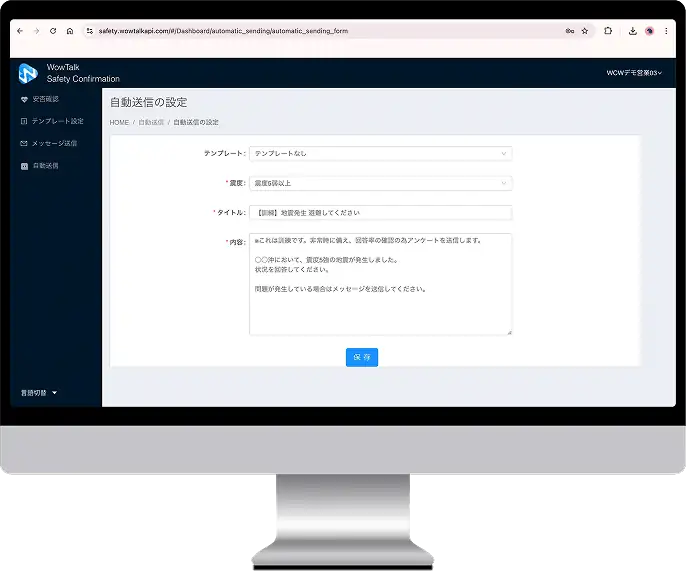Click the blue 保存 button
Screen dimensions: 686x572
[362, 358]
